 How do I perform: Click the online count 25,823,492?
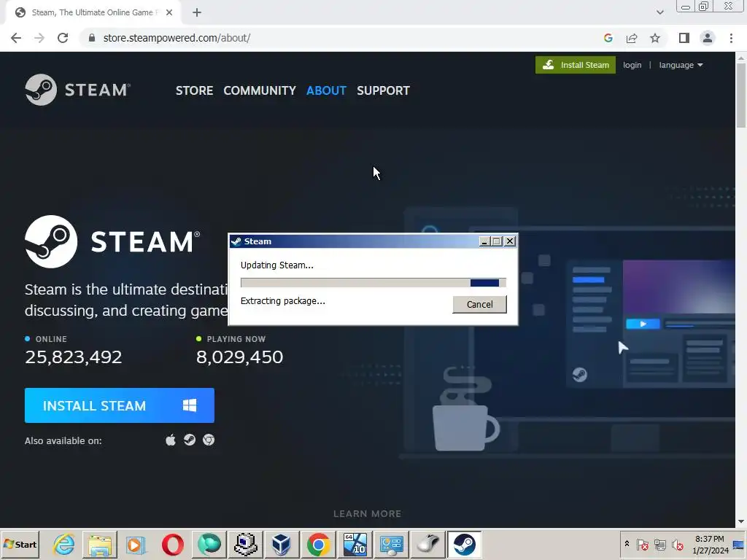click(x=74, y=357)
